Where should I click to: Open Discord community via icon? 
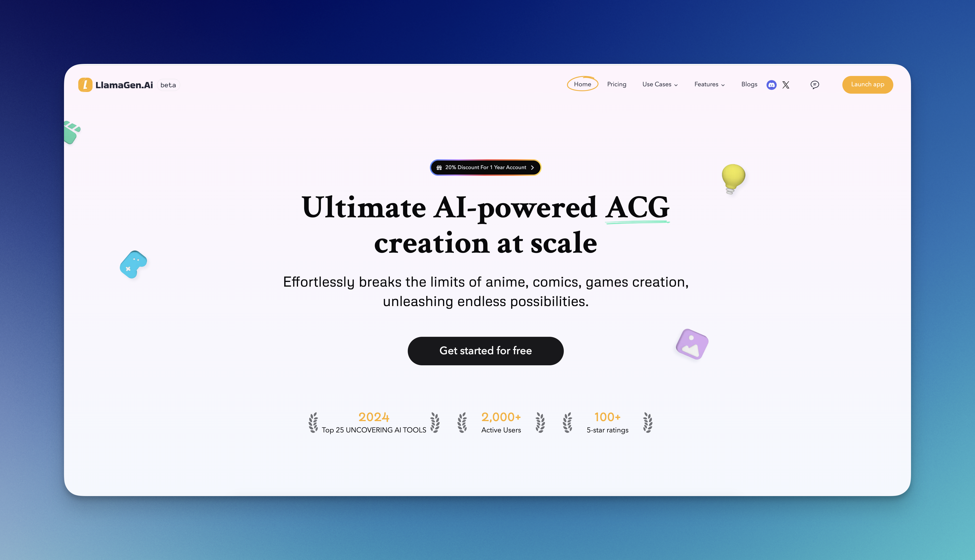771,84
